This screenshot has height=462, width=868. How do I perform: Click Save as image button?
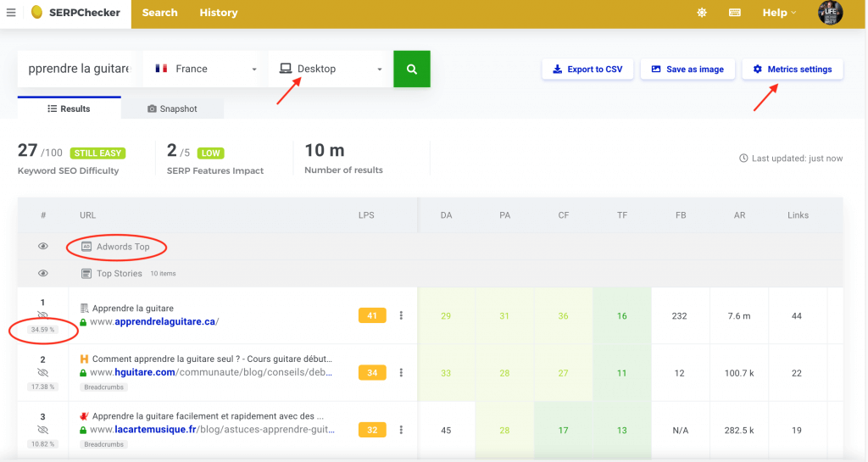pyautogui.click(x=687, y=70)
